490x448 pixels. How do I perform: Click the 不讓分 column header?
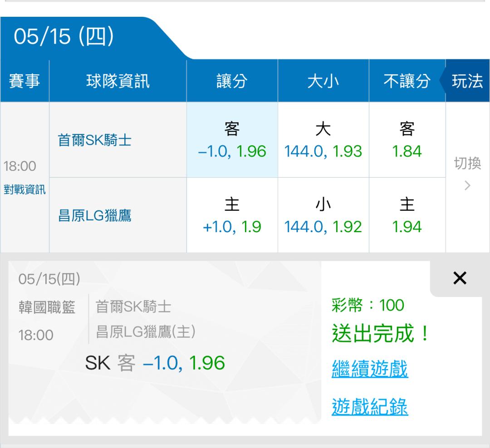[x=407, y=81]
